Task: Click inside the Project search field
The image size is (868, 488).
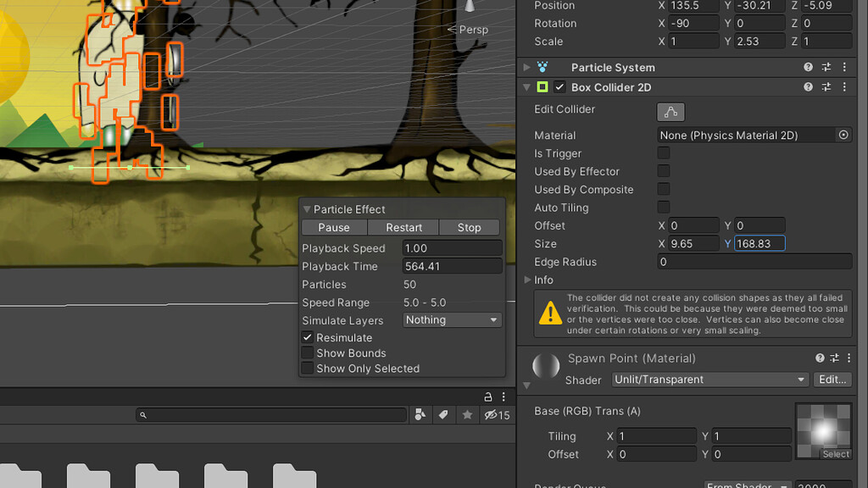Action: (271, 415)
